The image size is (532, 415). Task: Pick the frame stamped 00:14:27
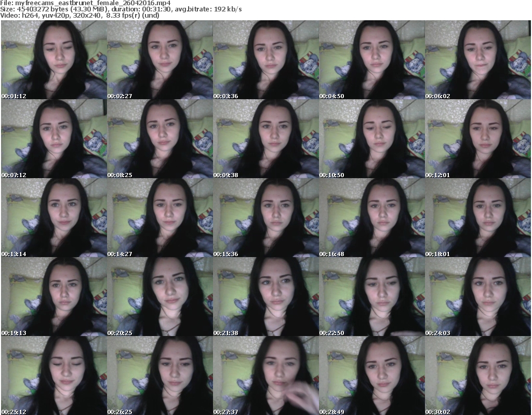[x=160, y=218]
